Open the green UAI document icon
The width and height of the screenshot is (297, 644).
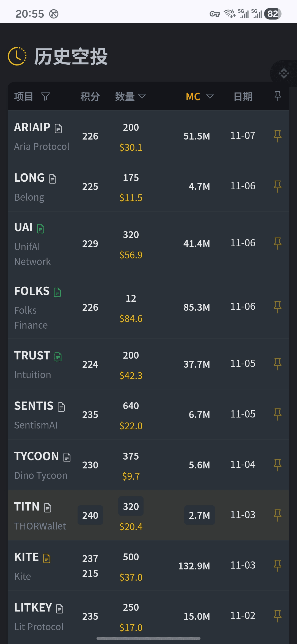click(41, 229)
